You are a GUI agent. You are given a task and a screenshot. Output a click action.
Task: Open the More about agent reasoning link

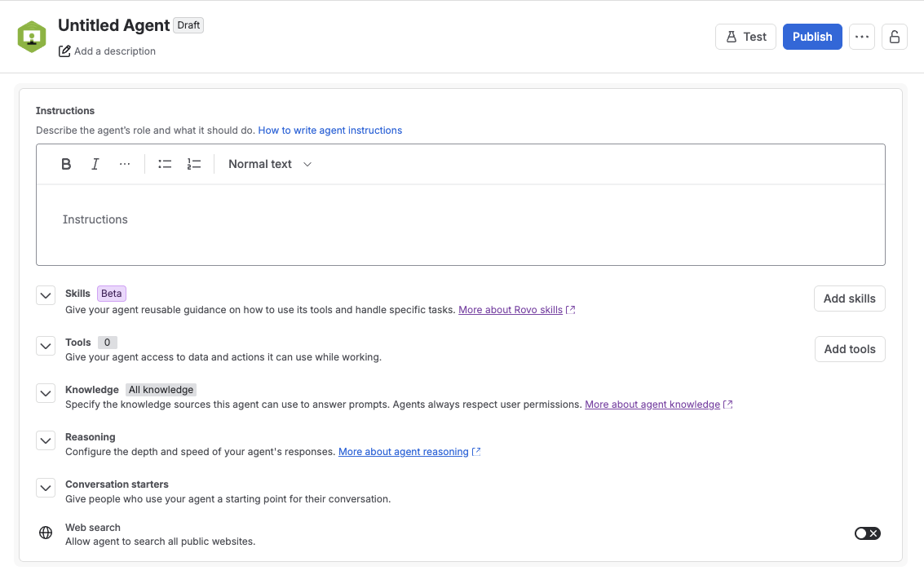404,452
